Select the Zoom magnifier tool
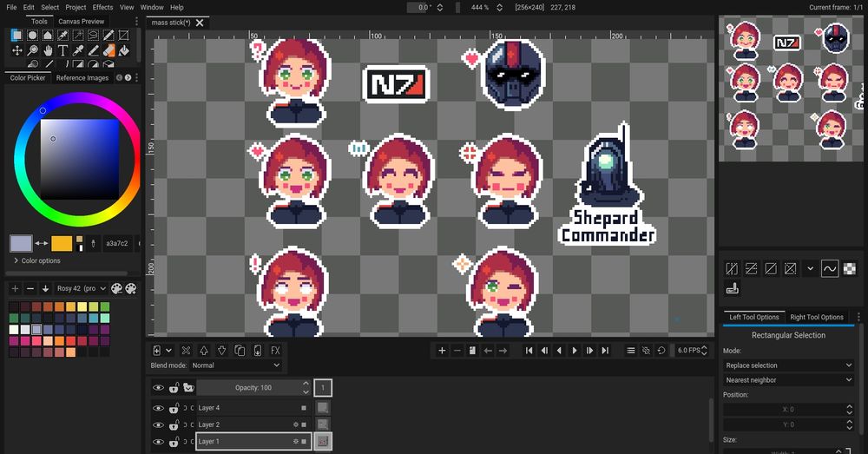This screenshot has width=868, height=454. (x=33, y=51)
